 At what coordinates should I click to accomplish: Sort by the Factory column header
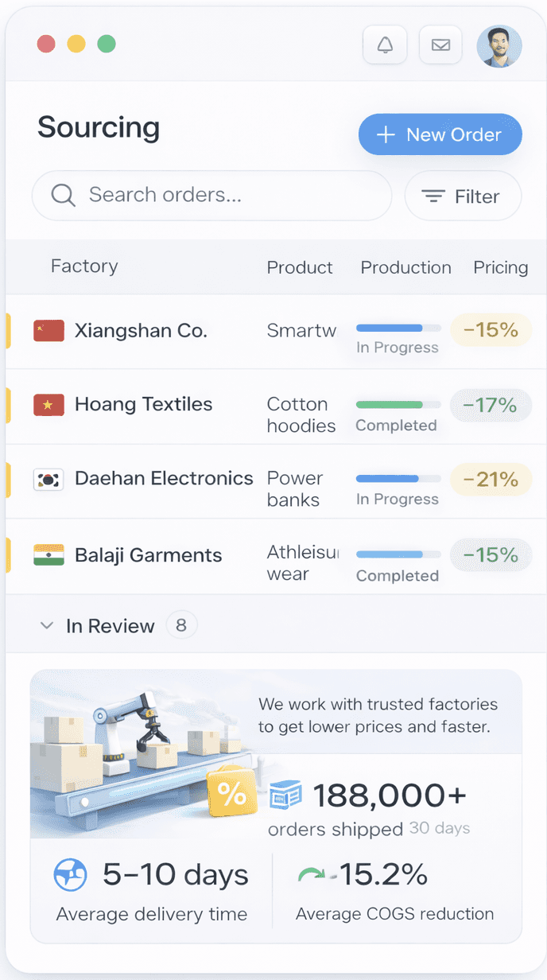pos(83,267)
